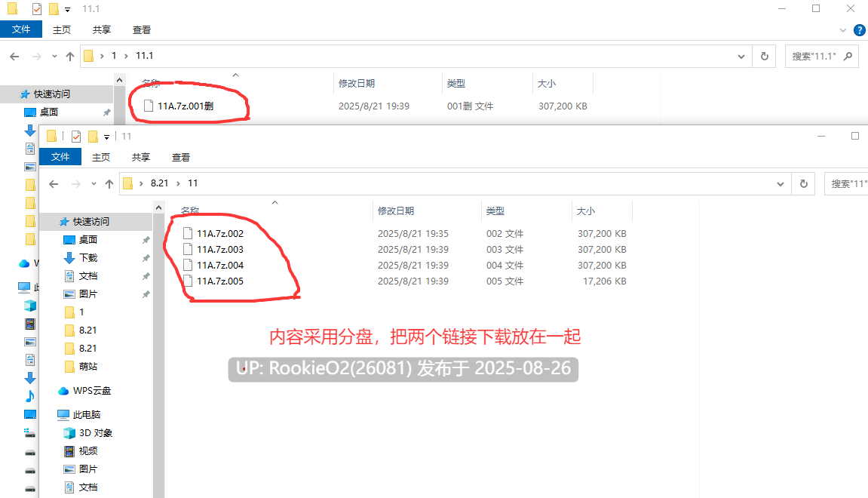Open 3D 对象 in the sidebar
The width and height of the screenshot is (868, 498).
point(95,432)
